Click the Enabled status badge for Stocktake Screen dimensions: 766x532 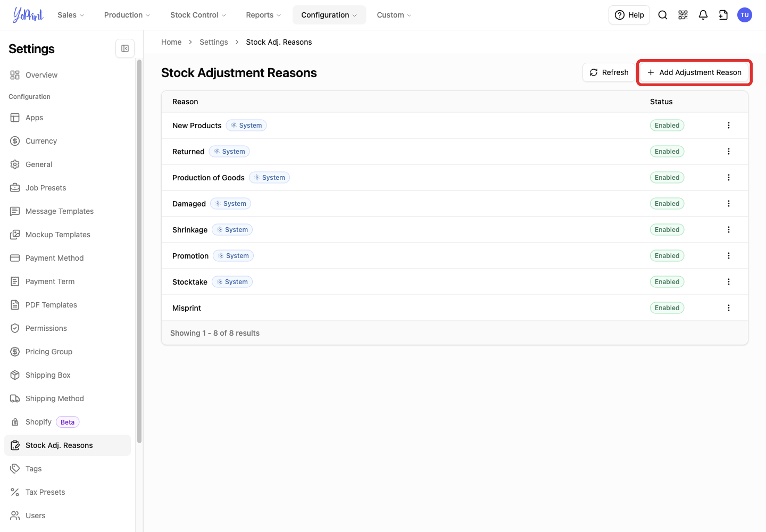click(x=667, y=282)
